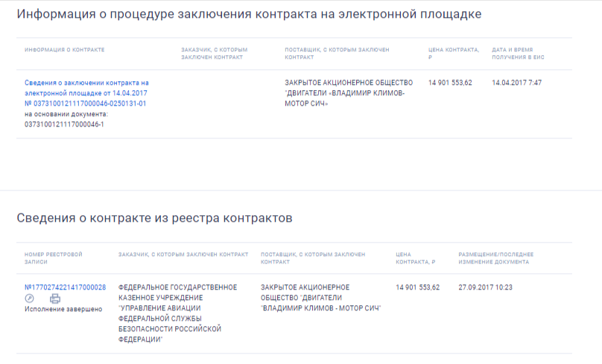Click the electronic signature icon under registry number
This screenshot has width=602, height=364.
tap(30, 298)
